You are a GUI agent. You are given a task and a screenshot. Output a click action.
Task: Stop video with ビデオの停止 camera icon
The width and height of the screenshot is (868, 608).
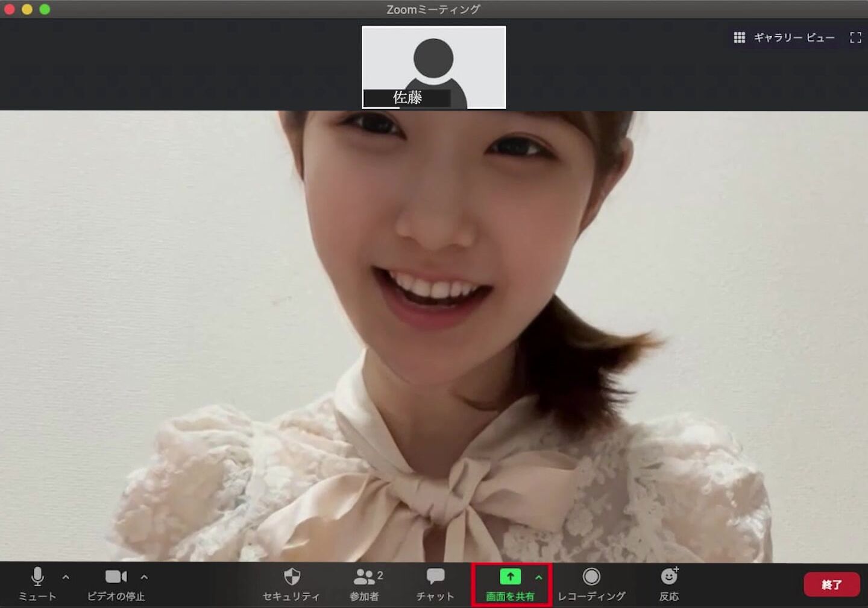[x=116, y=577]
